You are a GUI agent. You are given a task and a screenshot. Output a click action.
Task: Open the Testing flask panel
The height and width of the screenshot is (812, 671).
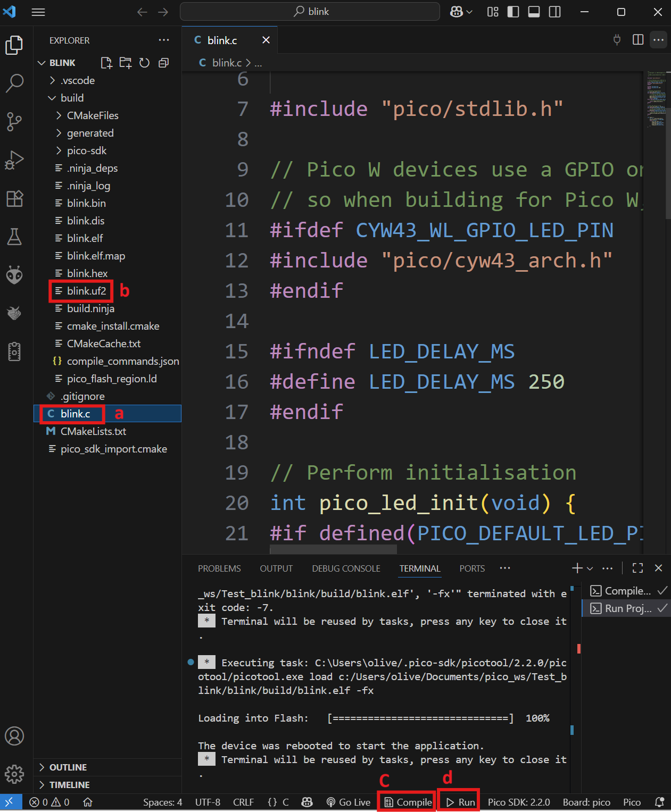point(14,237)
